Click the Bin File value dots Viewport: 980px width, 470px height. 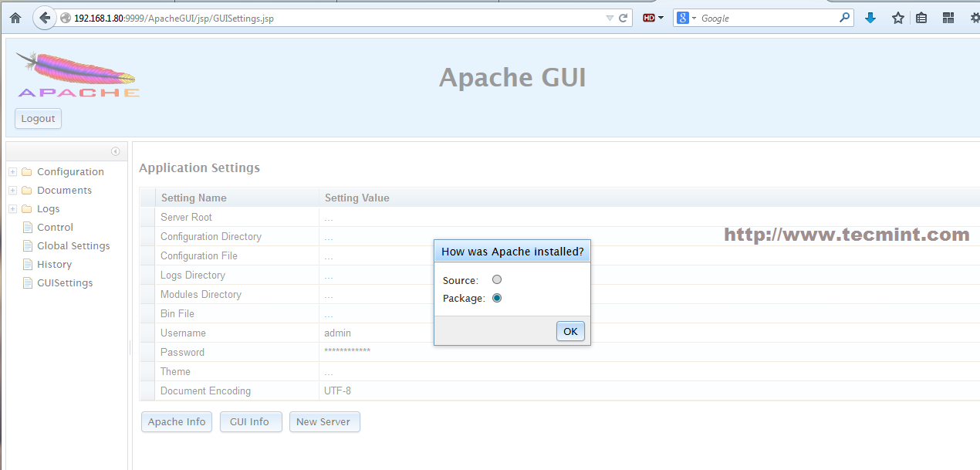[329, 315]
